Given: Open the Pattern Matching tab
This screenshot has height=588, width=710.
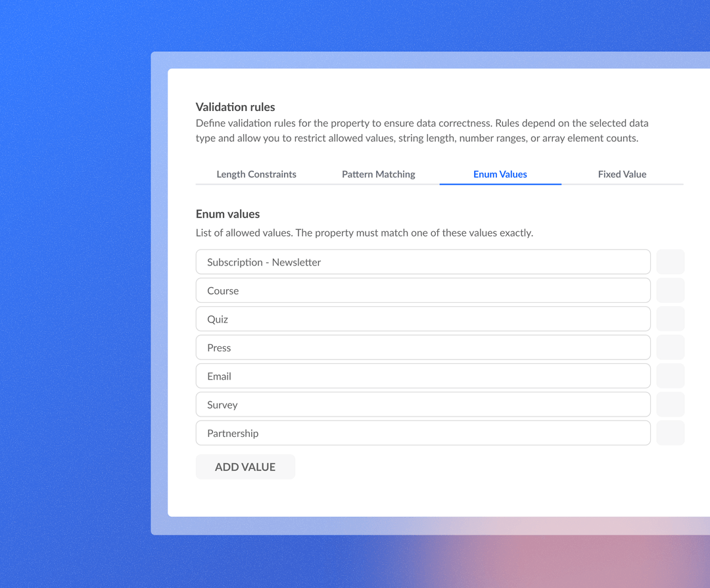Looking at the screenshot, I should point(379,174).
